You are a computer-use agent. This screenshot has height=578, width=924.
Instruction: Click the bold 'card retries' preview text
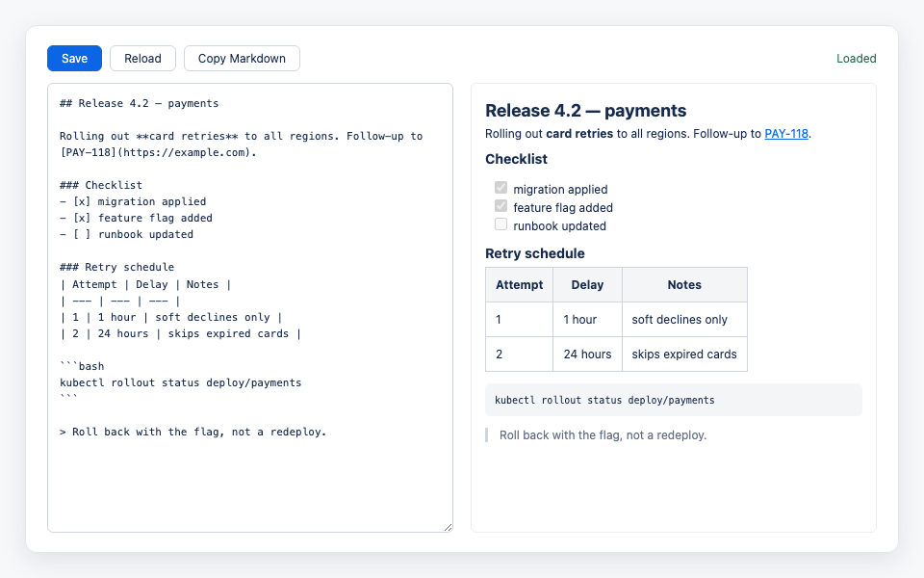(x=579, y=134)
